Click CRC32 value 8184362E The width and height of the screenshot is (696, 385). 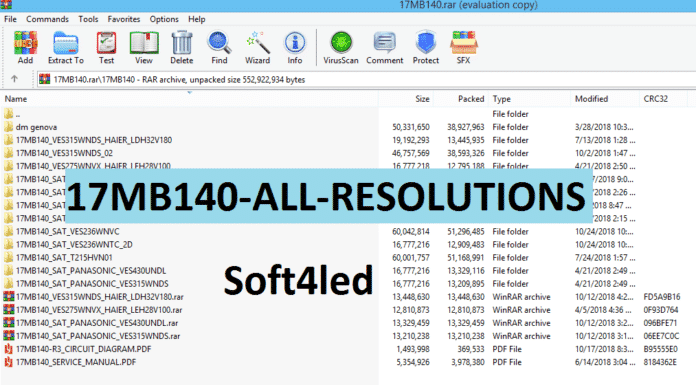pyautogui.click(x=660, y=362)
